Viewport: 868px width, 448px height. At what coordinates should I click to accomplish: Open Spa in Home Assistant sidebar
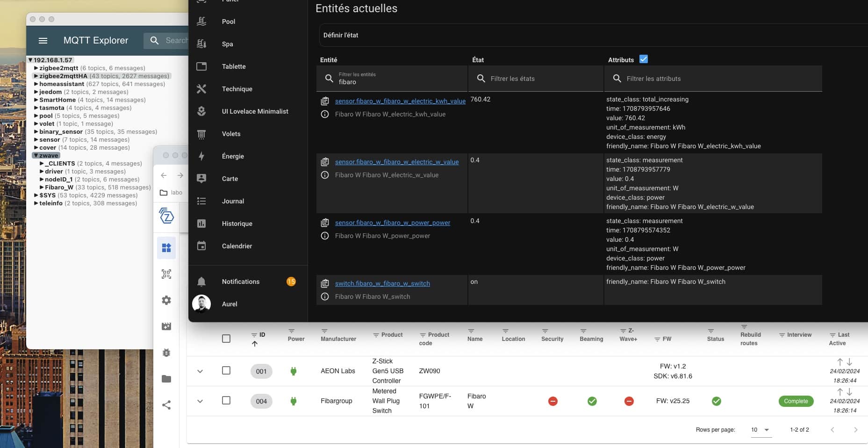[x=228, y=44]
